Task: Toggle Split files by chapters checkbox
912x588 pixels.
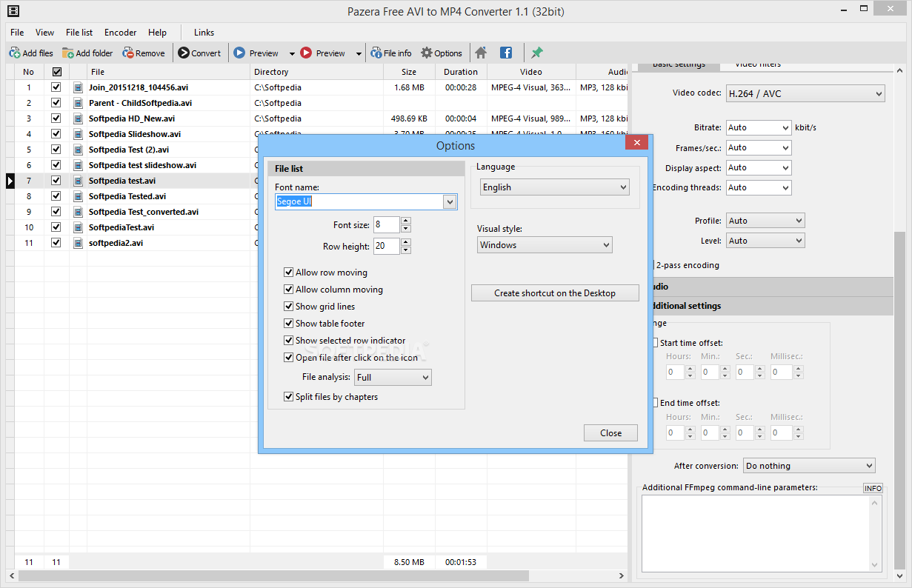Action: [289, 397]
